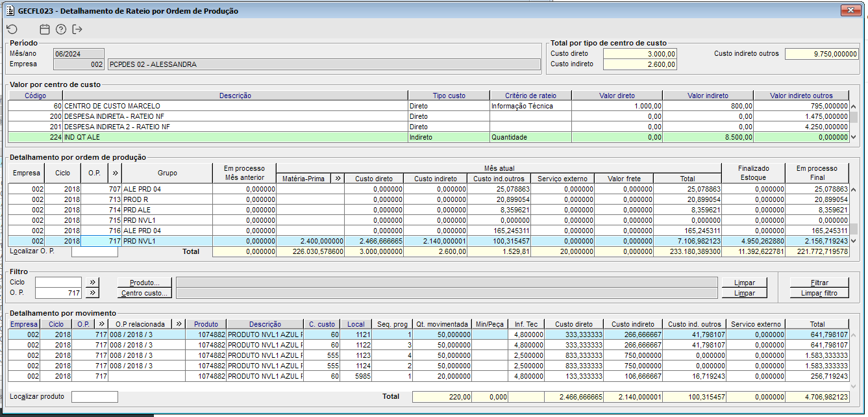Click the exit door arrow toolbar icon

78,29
